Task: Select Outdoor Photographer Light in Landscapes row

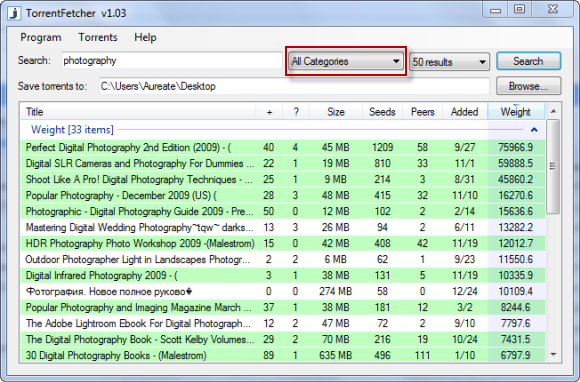Action: [283, 260]
